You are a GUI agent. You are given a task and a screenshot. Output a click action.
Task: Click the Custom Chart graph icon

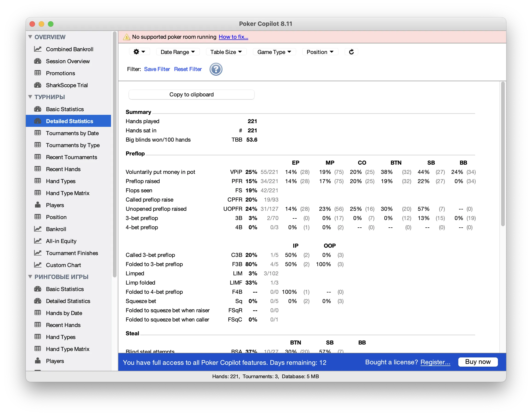tap(38, 265)
